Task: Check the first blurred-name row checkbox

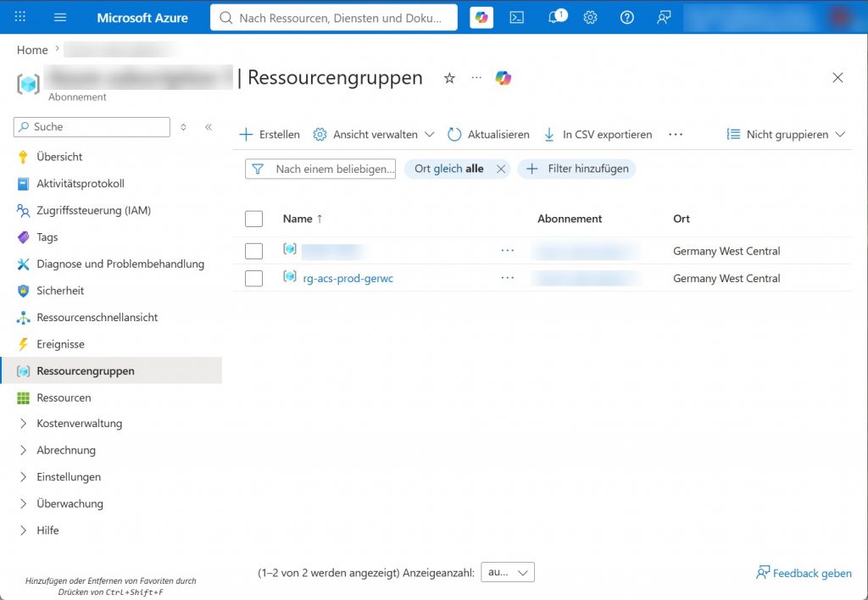Action: pos(253,251)
